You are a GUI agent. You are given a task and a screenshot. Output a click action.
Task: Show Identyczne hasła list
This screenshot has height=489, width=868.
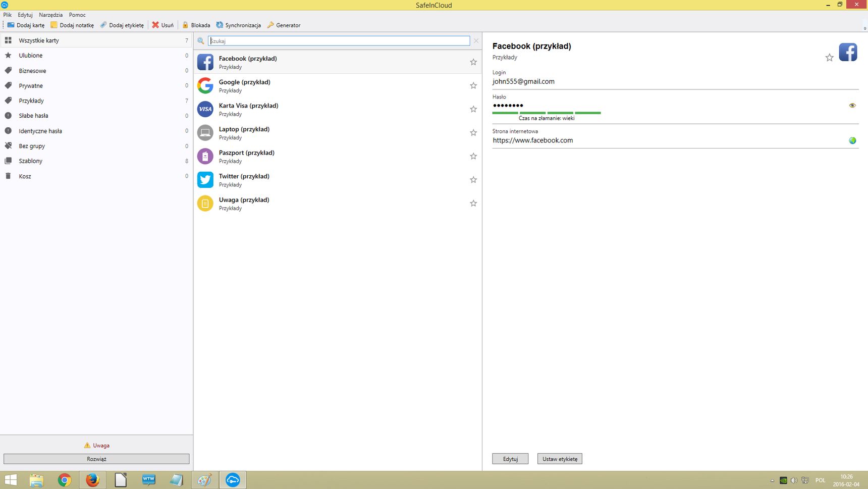point(96,131)
